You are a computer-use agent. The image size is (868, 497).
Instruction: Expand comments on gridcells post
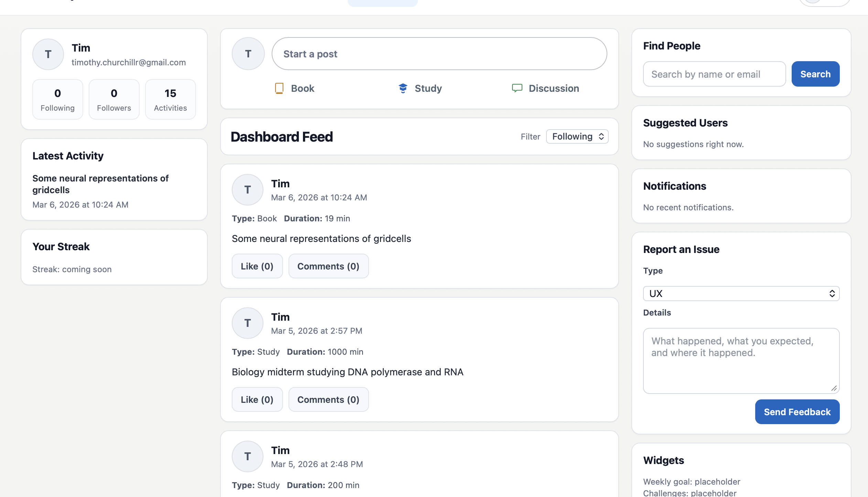[328, 266]
